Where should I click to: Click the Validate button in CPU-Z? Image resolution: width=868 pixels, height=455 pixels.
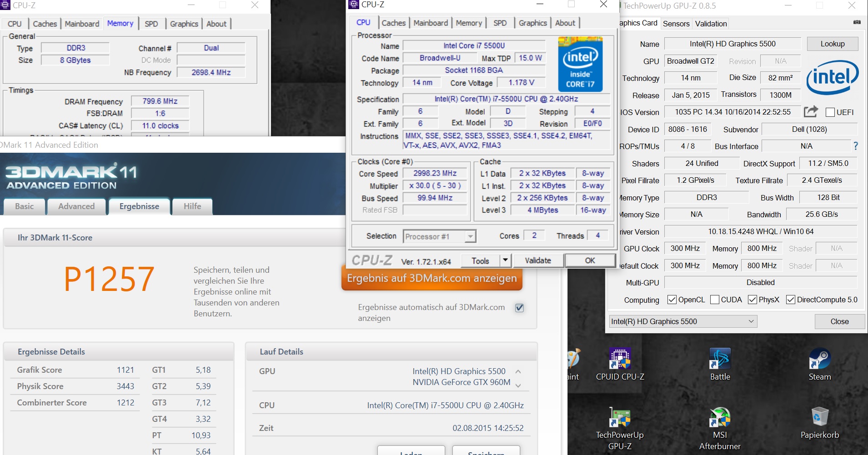[x=538, y=260]
